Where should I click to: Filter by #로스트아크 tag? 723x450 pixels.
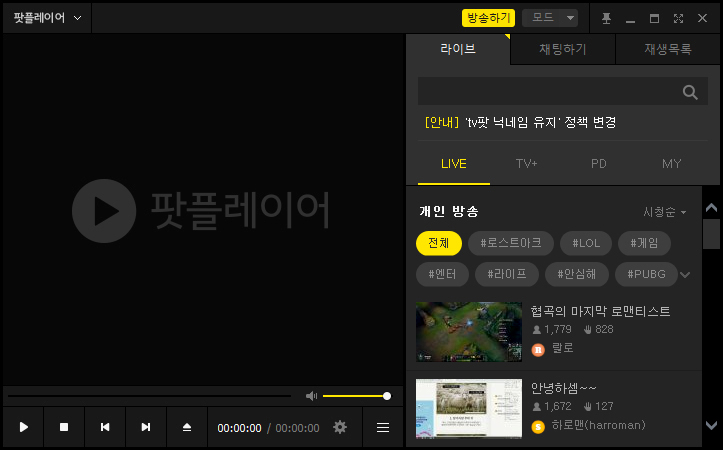click(510, 243)
